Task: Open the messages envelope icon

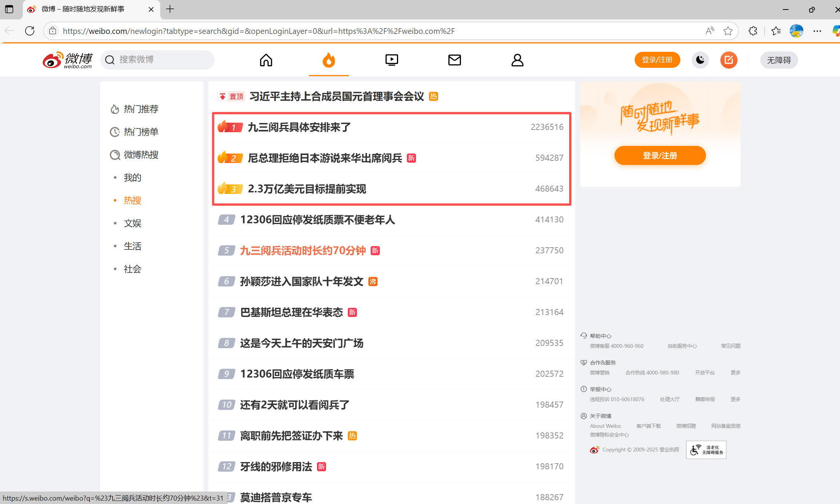Action: click(x=454, y=60)
